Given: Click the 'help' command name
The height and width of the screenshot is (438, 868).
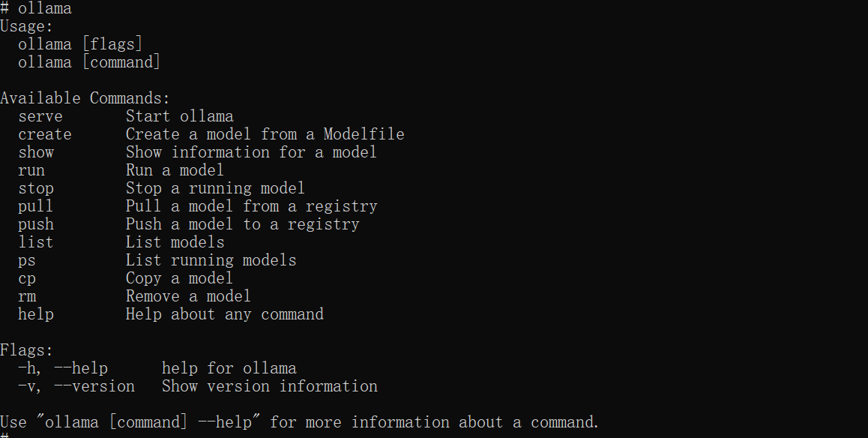Looking at the screenshot, I should [36, 314].
